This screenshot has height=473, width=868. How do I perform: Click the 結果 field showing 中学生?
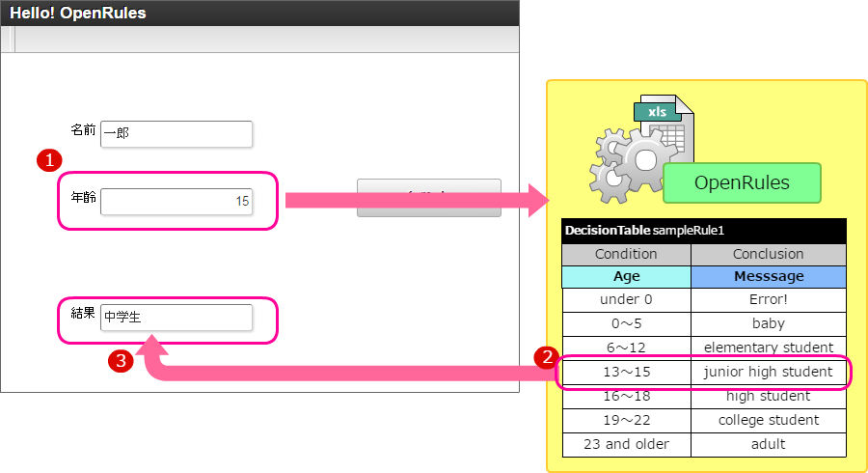click(176, 318)
